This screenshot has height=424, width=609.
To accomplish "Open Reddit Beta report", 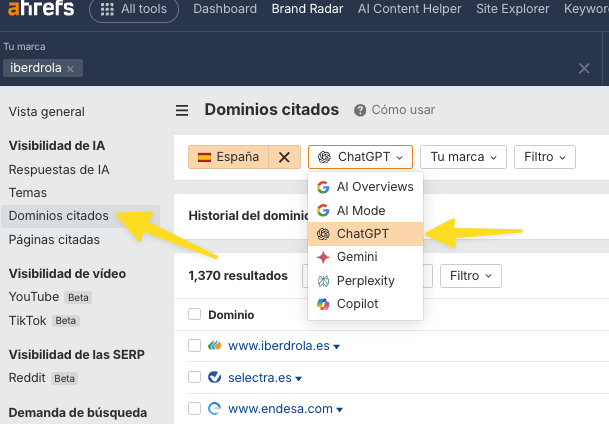I will click(x=43, y=378).
